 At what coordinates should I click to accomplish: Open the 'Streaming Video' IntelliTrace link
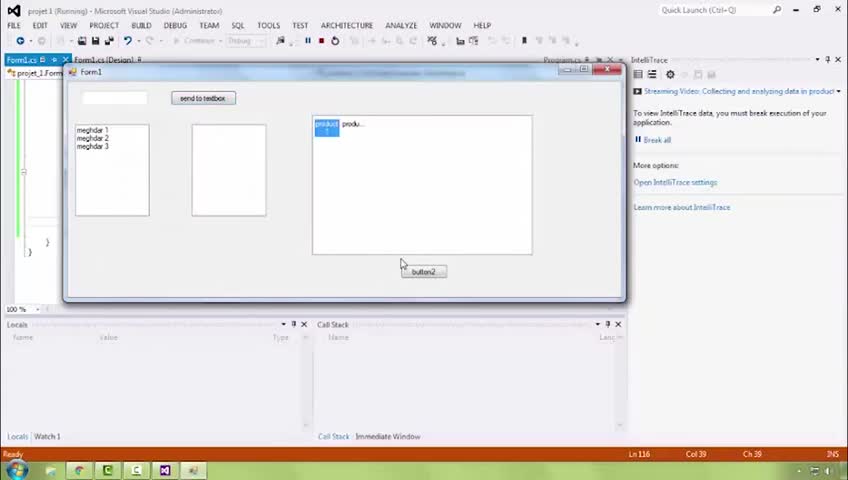coord(739,91)
